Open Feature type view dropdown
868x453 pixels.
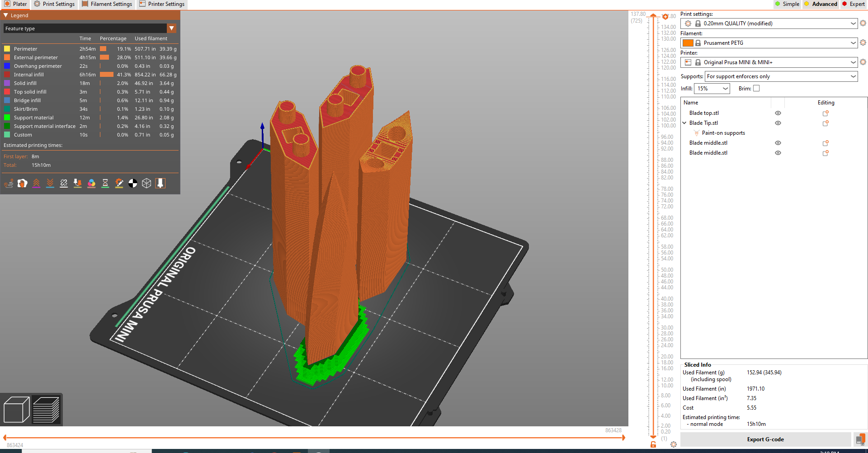90,28
